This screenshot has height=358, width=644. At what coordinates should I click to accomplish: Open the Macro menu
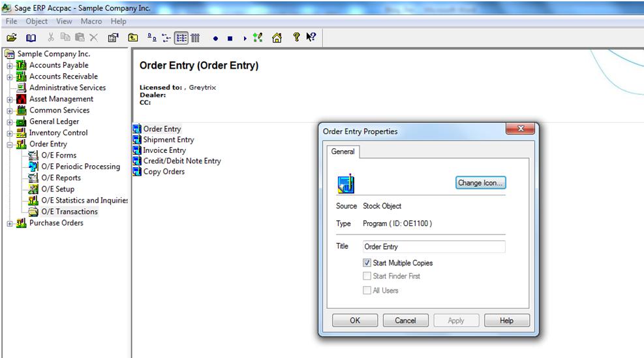pos(91,21)
